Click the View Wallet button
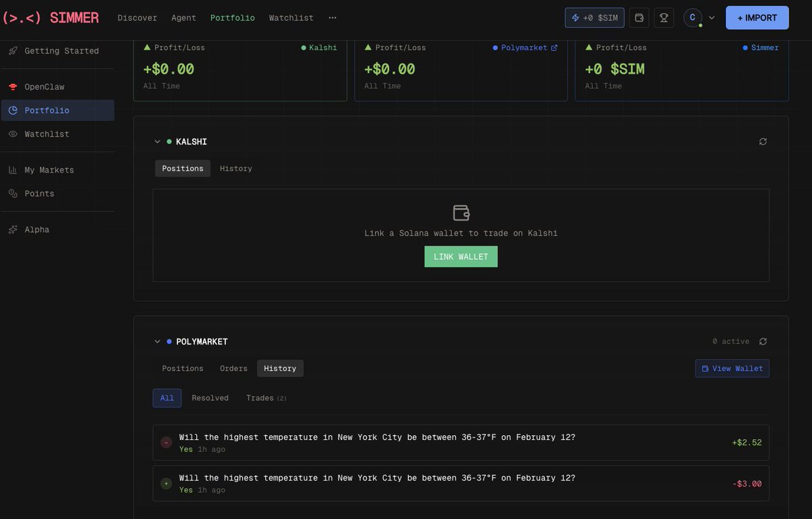Image resolution: width=812 pixels, height=519 pixels. tap(731, 368)
